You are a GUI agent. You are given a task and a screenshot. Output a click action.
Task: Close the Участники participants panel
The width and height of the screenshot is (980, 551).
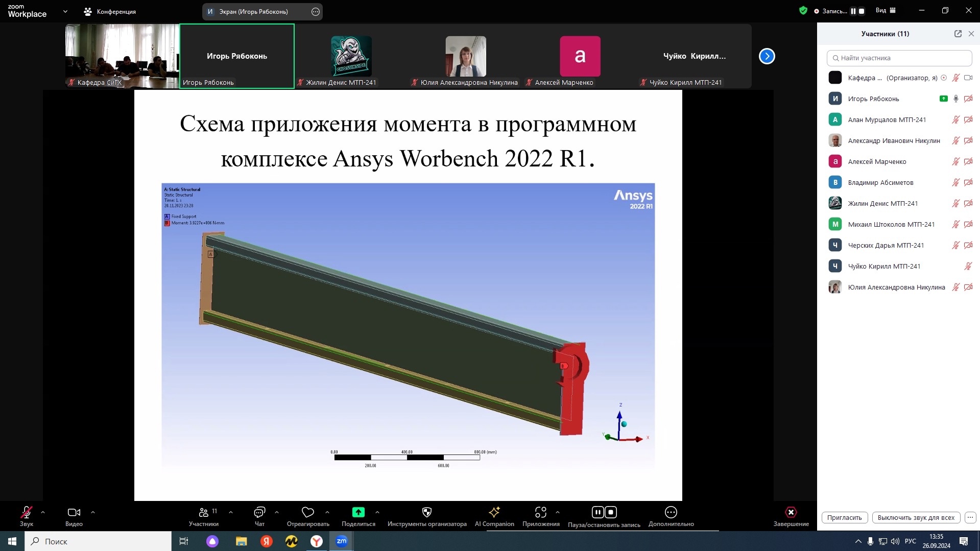click(971, 34)
